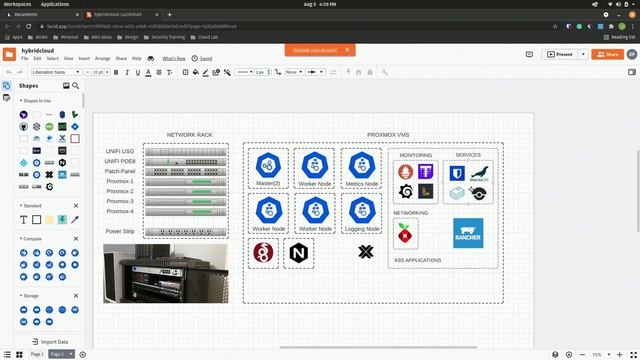Select the Shapes panel icon
Screen dimensions: 640x360
pyautogui.click(x=7, y=86)
